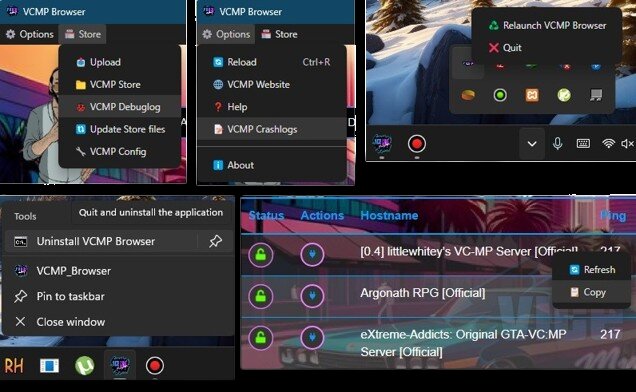Image resolution: width=636 pixels, height=392 pixels.
Task: Collapse the hidden tray icons chevron
Action: [x=532, y=144]
